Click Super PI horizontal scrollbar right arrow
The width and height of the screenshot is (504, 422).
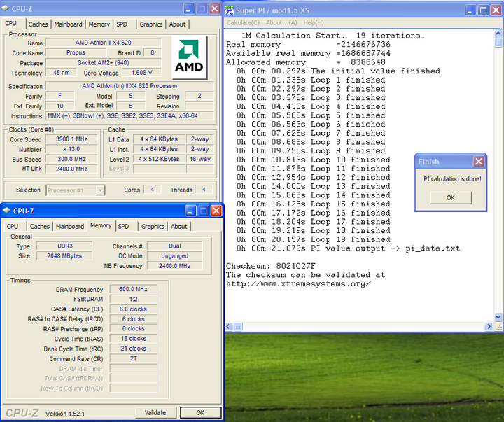click(x=489, y=327)
